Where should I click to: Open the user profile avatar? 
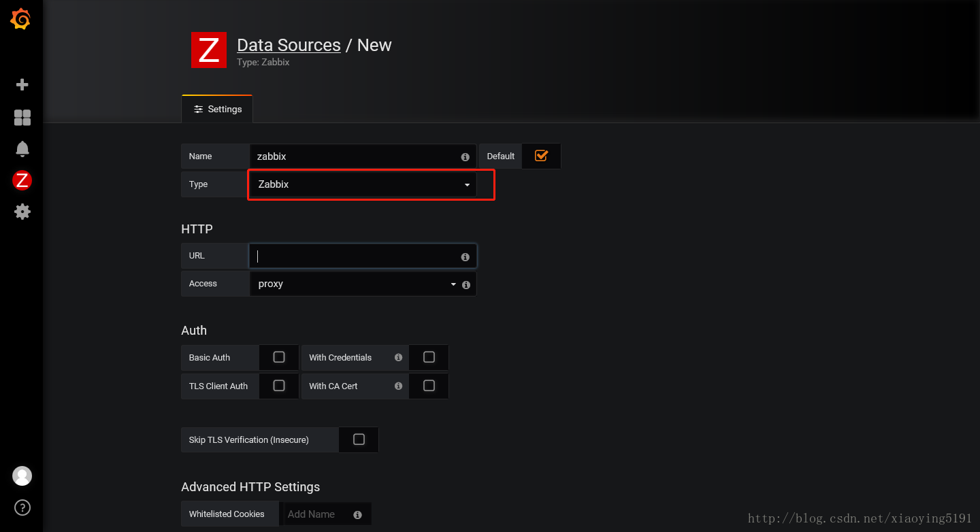coord(22,476)
